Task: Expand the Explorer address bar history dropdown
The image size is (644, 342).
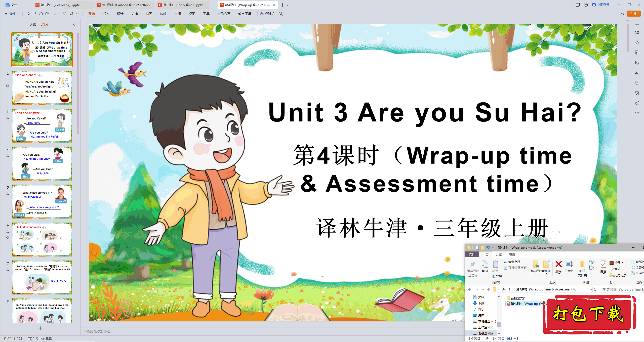Action: pyautogui.click(x=591, y=289)
